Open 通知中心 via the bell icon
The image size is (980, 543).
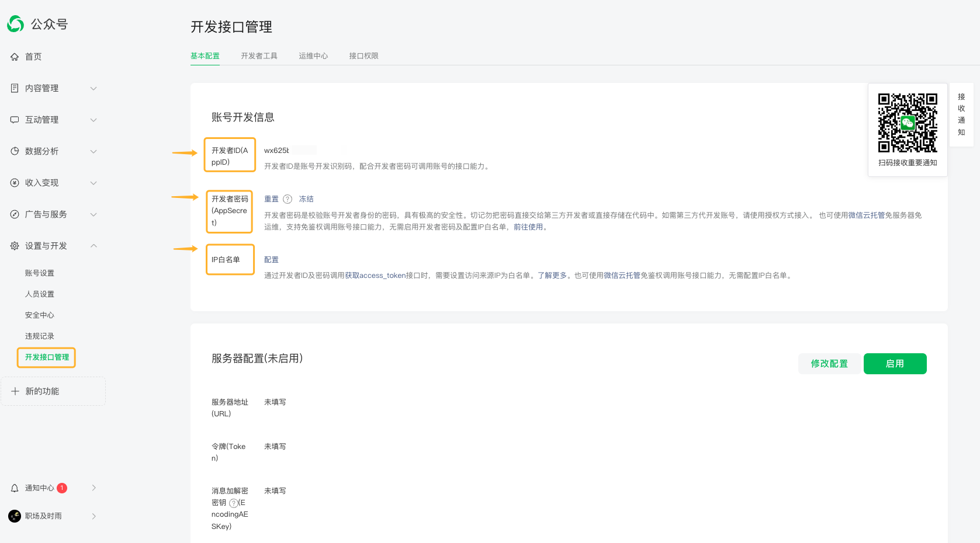pos(15,488)
